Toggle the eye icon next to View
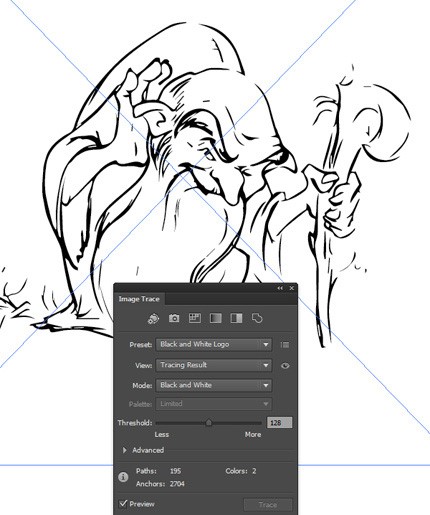 (285, 366)
